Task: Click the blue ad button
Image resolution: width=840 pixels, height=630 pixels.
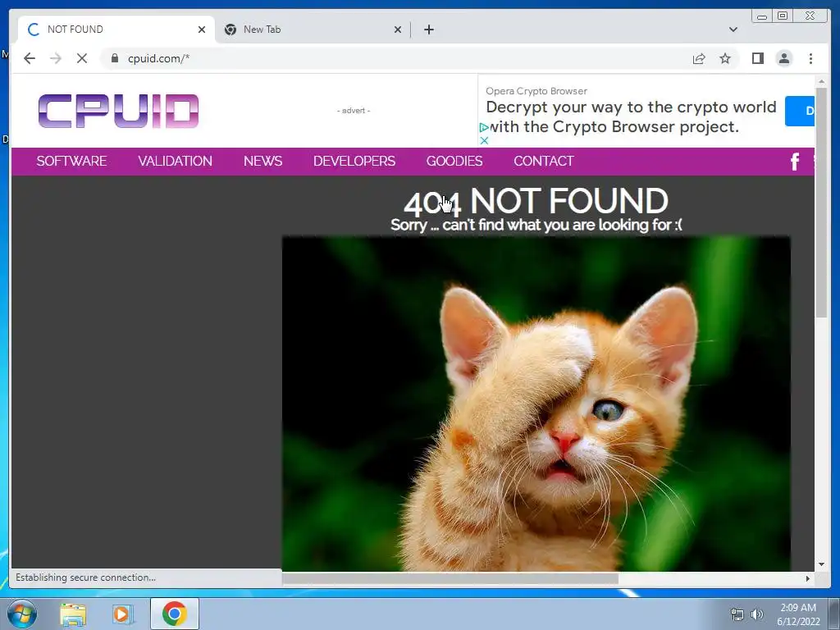Action: [x=799, y=111]
